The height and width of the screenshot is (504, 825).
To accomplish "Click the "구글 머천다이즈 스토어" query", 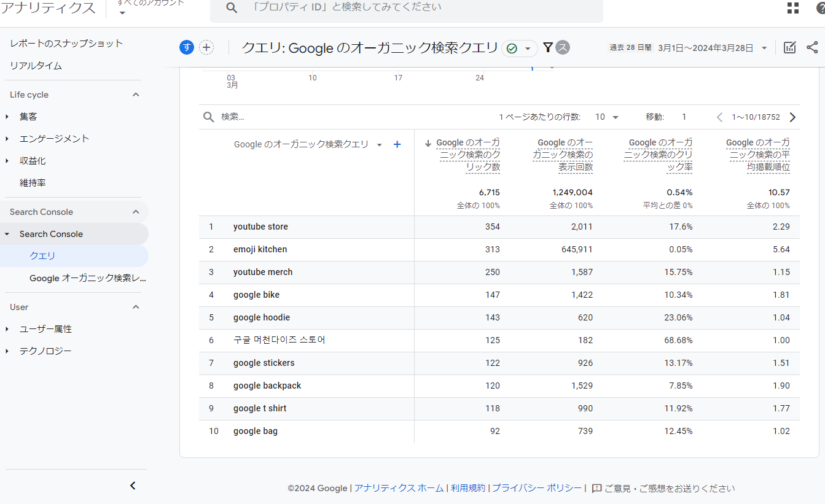I will pyautogui.click(x=280, y=340).
